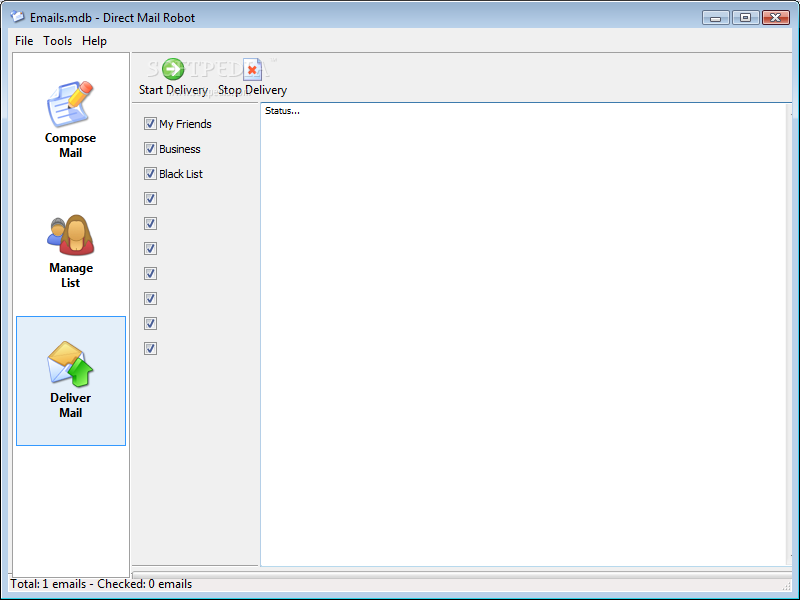Click the 'Black List' label text
Image resolution: width=800 pixels, height=600 pixels.
[x=181, y=174]
